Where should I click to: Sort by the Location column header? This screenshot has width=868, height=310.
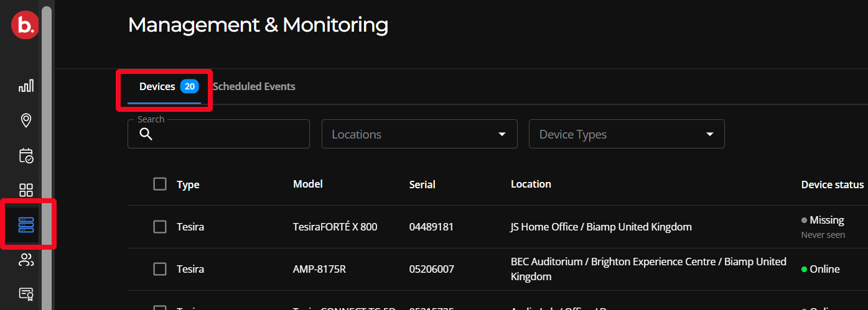pos(531,184)
